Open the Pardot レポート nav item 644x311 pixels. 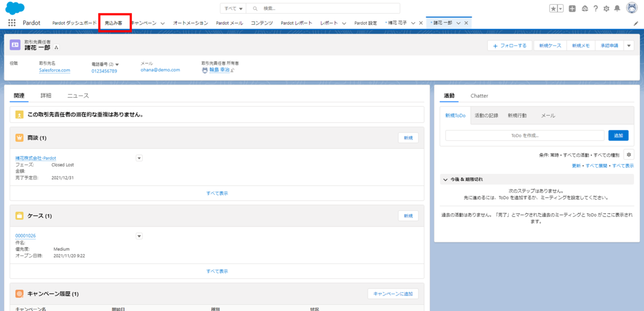tap(296, 23)
